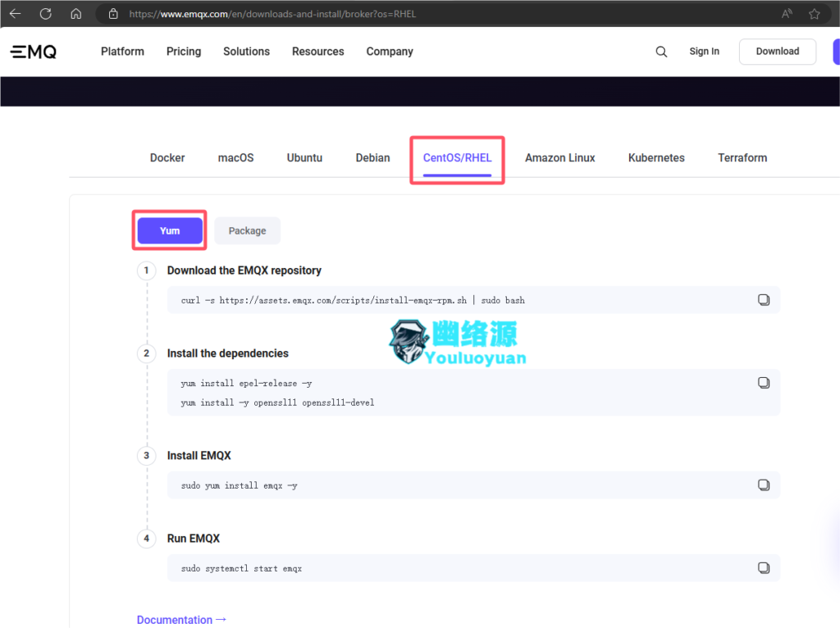
Task: Select the CentOS/RHEL tab
Action: (457, 158)
